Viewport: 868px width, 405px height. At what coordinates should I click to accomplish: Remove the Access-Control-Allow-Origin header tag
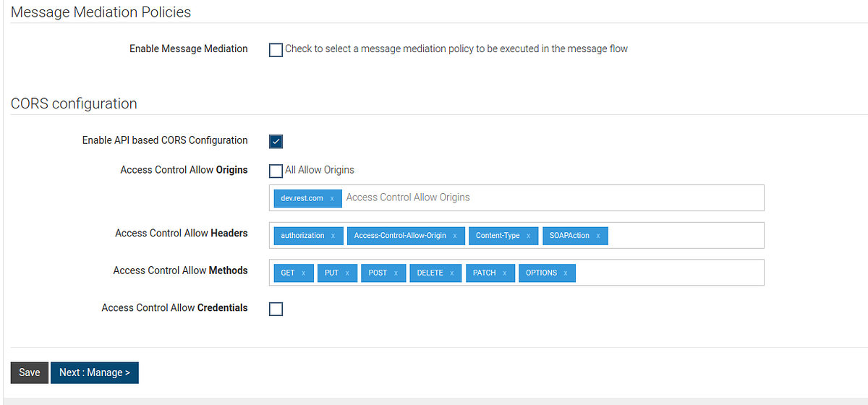pos(454,236)
